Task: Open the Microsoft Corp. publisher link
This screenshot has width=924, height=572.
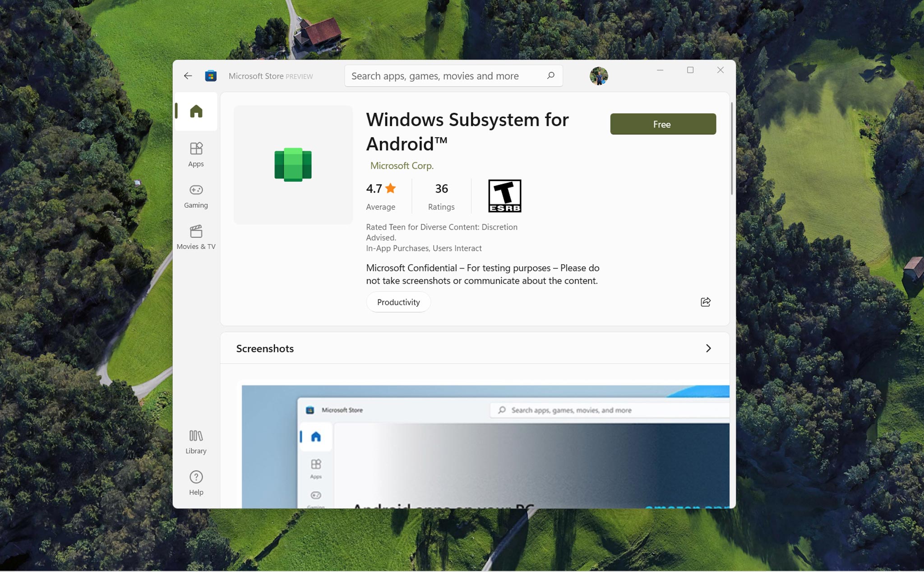Action: [x=402, y=166]
